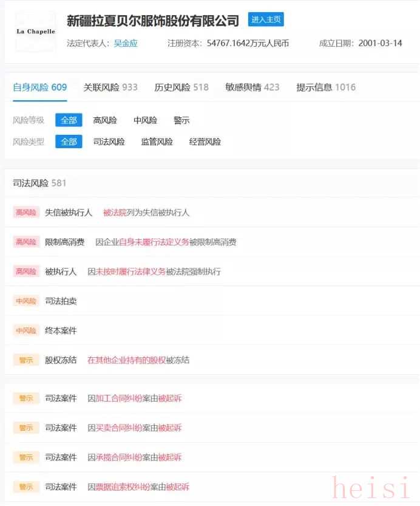
Task: Filter risk type by 监管风险
Action: (x=157, y=142)
